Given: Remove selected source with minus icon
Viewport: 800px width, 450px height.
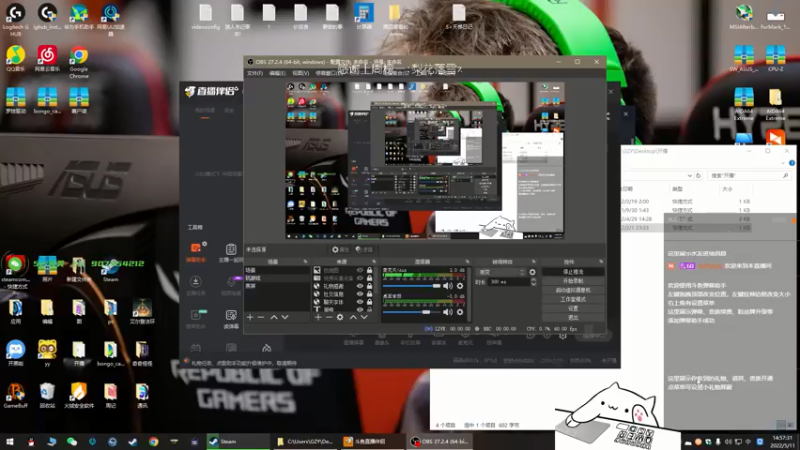Looking at the screenshot, I should pyautogui.click(x=329, y=317).
